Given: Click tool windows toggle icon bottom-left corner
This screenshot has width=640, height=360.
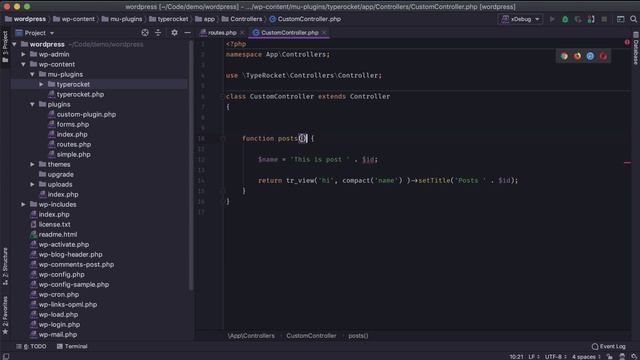Looking at the screenshot, I should pyautogui.click(x=6, y=356).
